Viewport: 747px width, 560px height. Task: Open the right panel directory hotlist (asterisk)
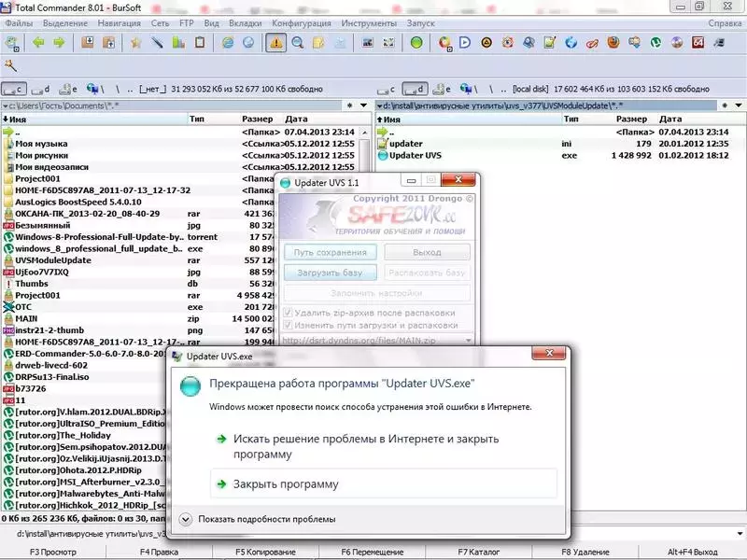click(x=725, y=105)
